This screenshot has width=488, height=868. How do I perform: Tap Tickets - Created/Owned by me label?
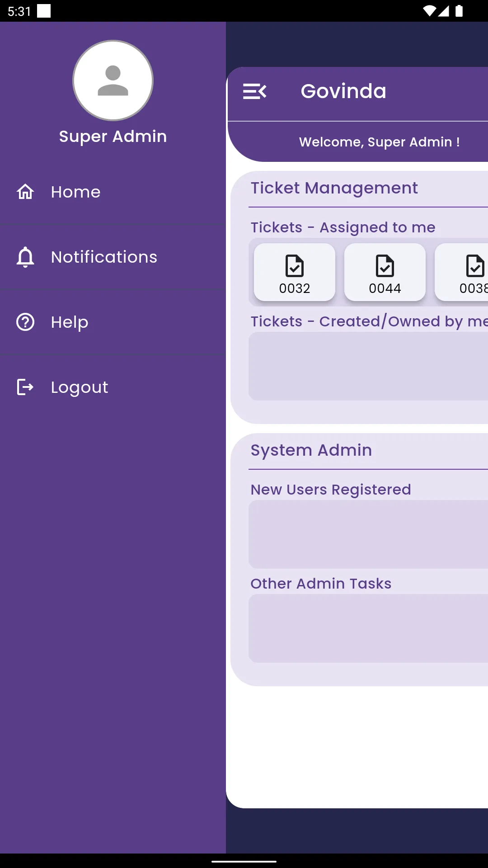pos(369,321)
